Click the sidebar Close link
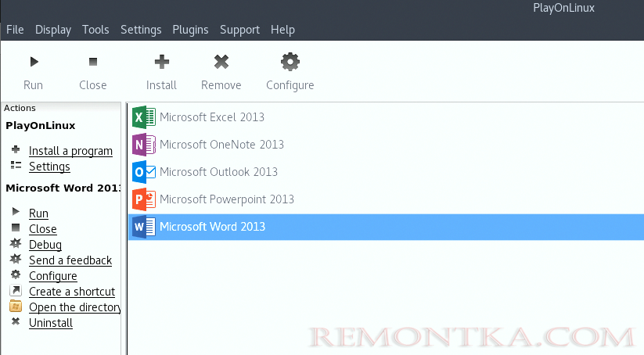Image resolution: width=644 pixels, height=355 pixels. point(43,229)
